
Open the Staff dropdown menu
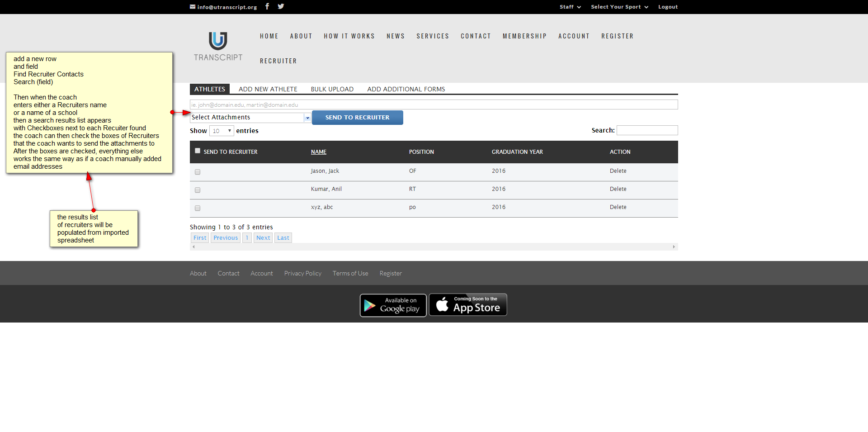click(x=570, y=7)
